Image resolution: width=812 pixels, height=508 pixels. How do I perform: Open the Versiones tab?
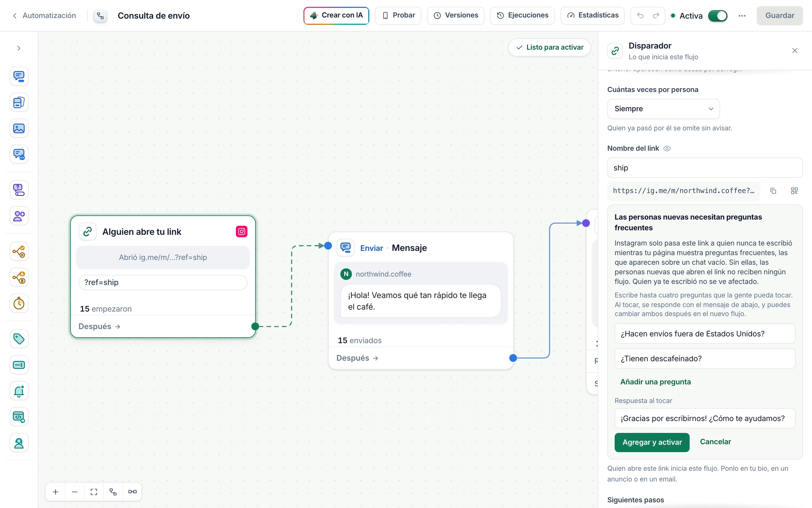point(455,16)
